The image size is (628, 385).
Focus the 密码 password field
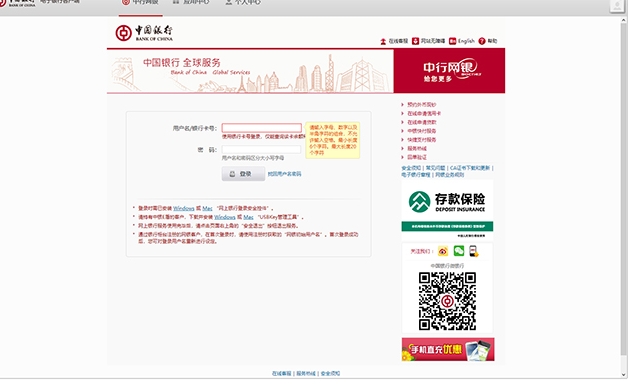261,149
